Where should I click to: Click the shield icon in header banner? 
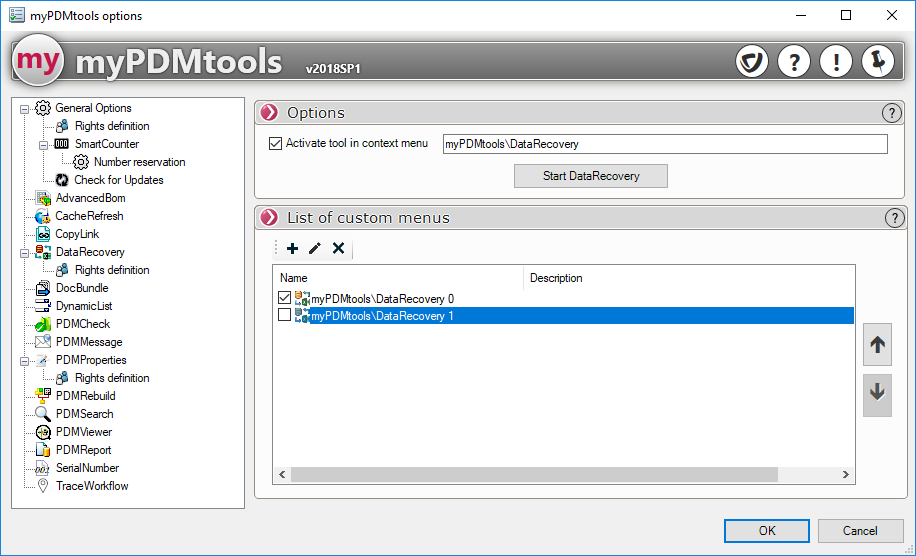click(751, 62)
